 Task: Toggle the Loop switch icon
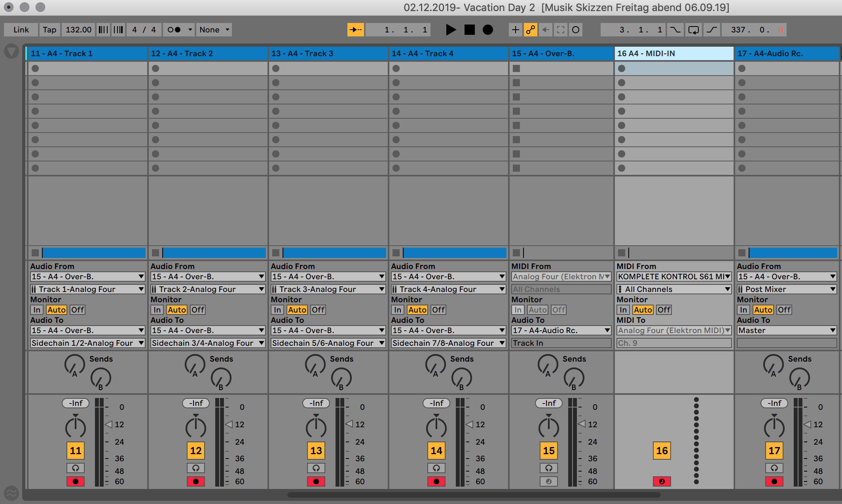coord(693,30)
